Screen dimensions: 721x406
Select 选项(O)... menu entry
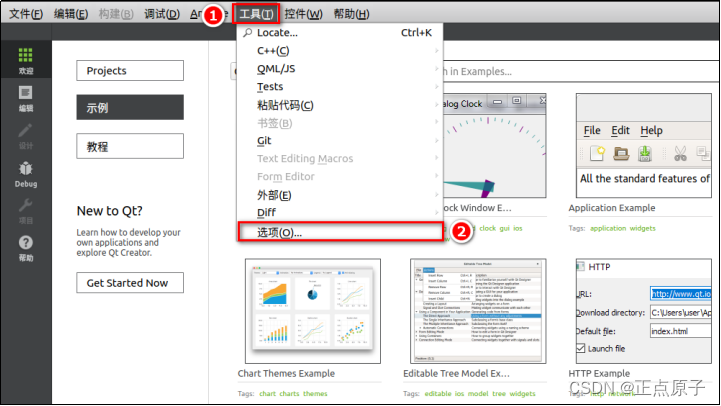[341, 232]
